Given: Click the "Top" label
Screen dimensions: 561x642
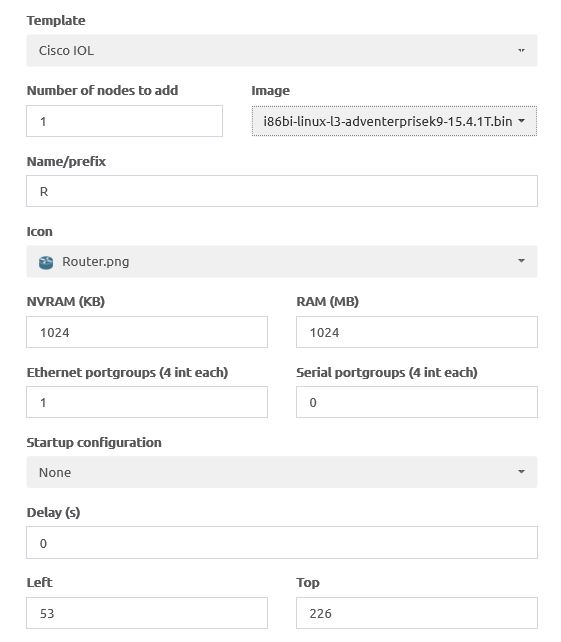Looking at the screenshot, I should pyautogui.click(x=308, y=583).
